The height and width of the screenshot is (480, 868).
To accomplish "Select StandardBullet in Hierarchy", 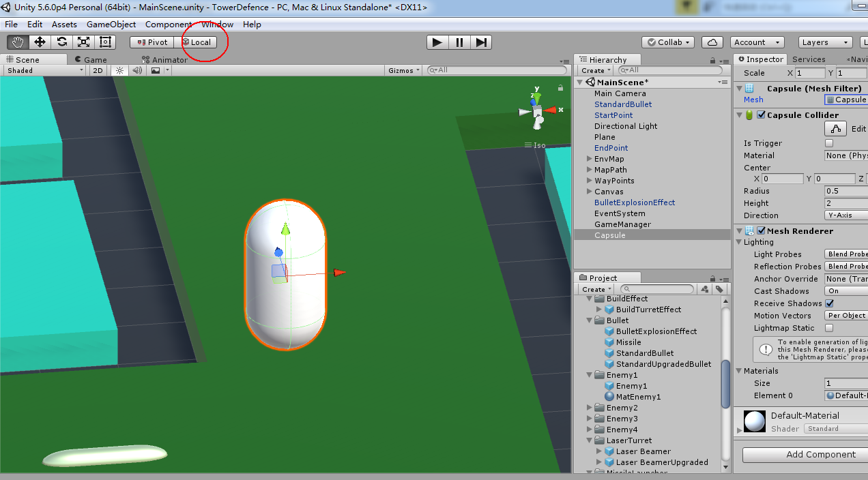I will [623, 104].
